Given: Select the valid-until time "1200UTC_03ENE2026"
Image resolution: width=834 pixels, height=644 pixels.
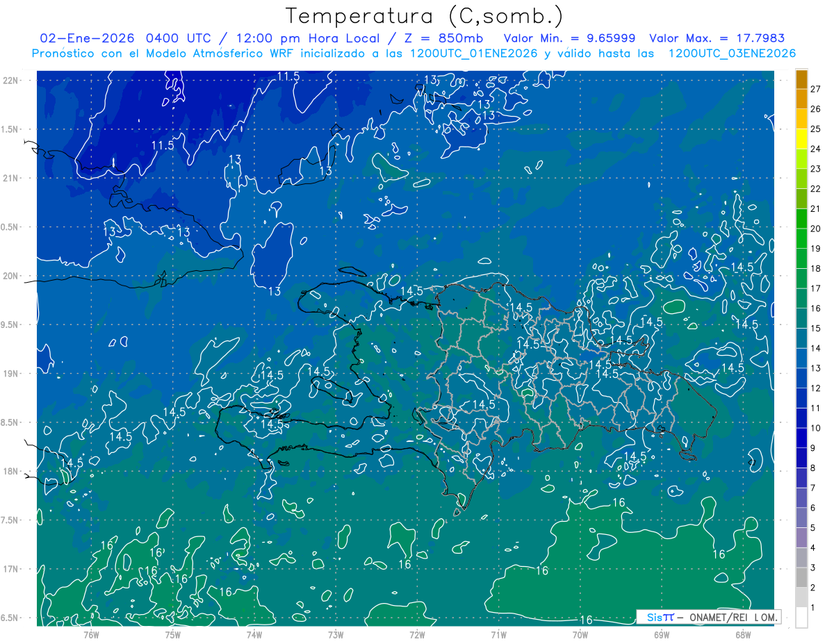Looking at the screenshot, I should (x=732, y=53).
